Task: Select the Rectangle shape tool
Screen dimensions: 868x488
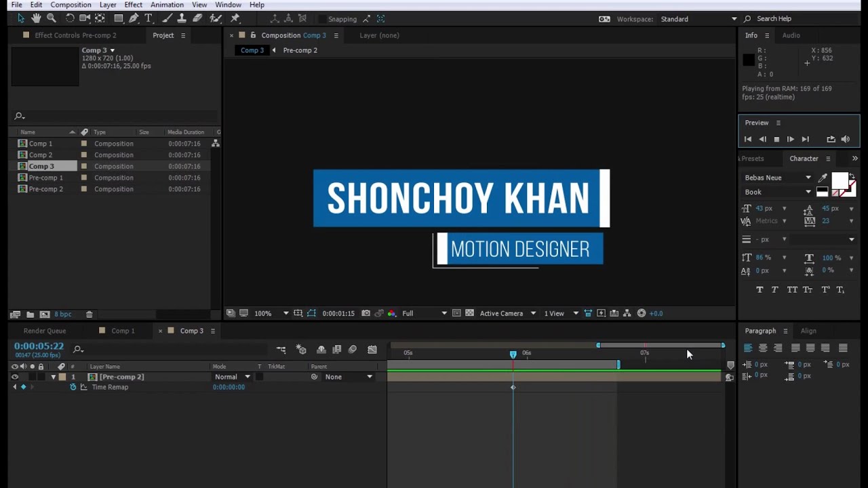Action: point(119,18)
